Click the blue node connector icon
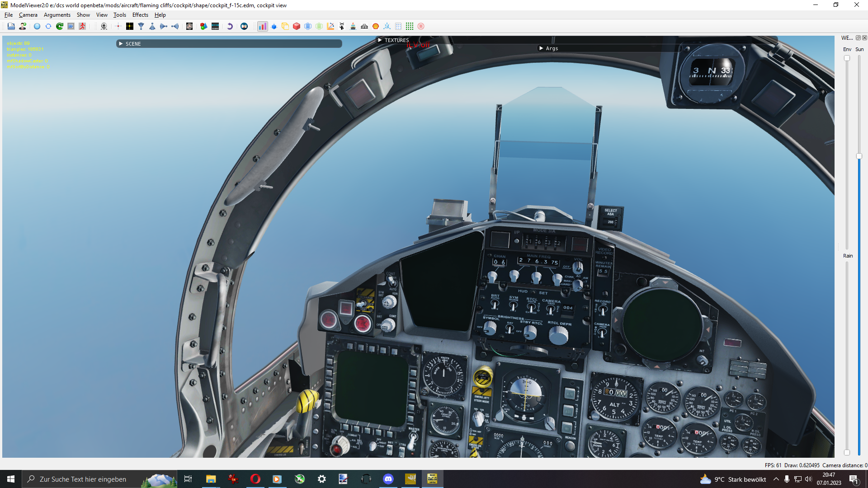Viewport: 868px width, 488px height. (x=387, y=26)
